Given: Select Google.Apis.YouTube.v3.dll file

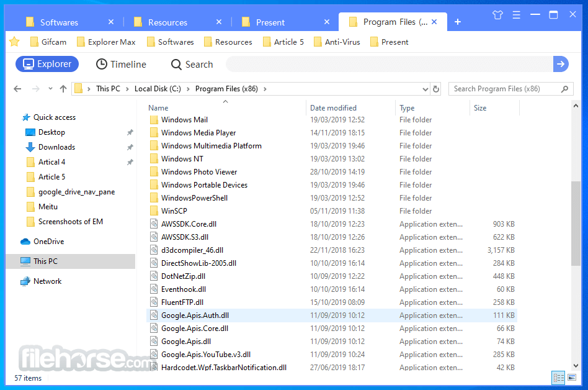Looking at the screenshot, I should tap(206, 355).
